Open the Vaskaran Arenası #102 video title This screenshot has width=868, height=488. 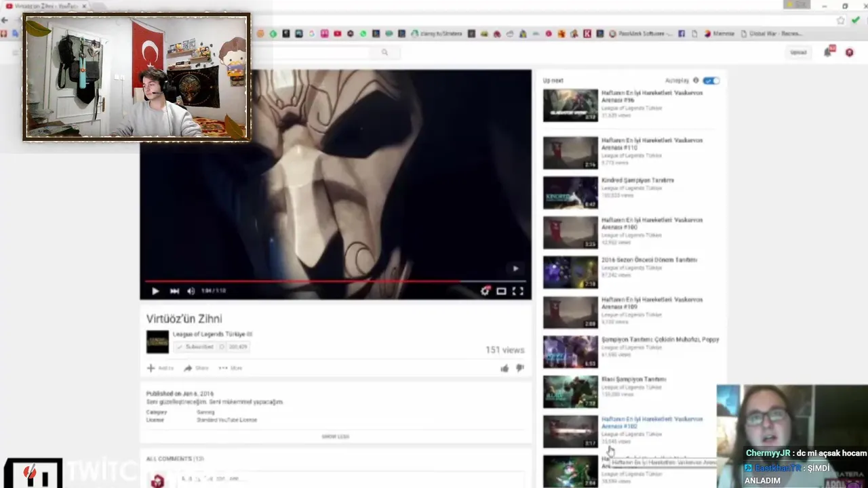coord(652,423)
